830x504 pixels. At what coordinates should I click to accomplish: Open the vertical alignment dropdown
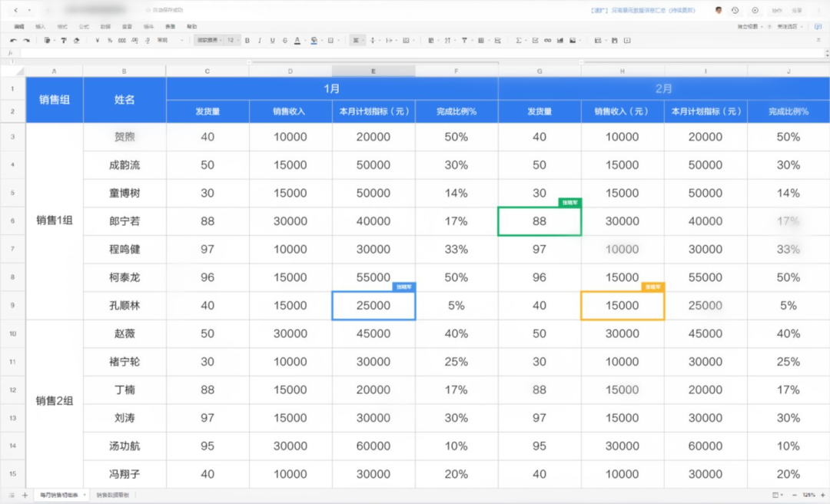[374, 40]
